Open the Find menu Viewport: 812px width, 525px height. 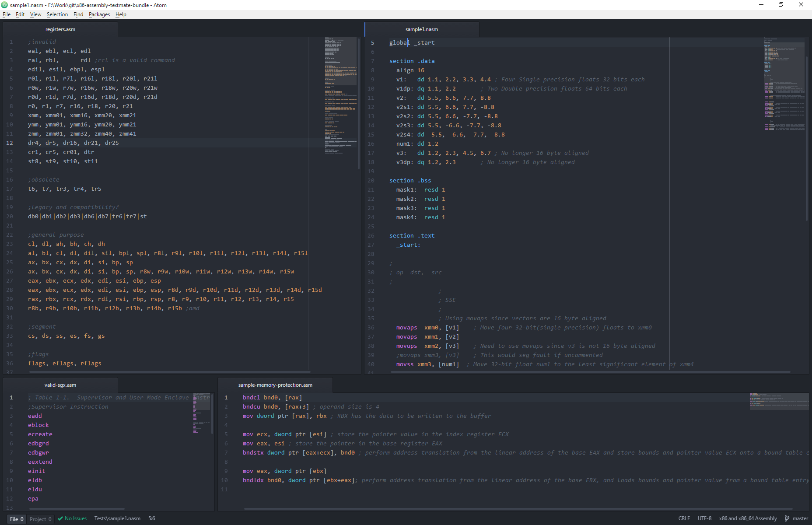click(78, 14)
